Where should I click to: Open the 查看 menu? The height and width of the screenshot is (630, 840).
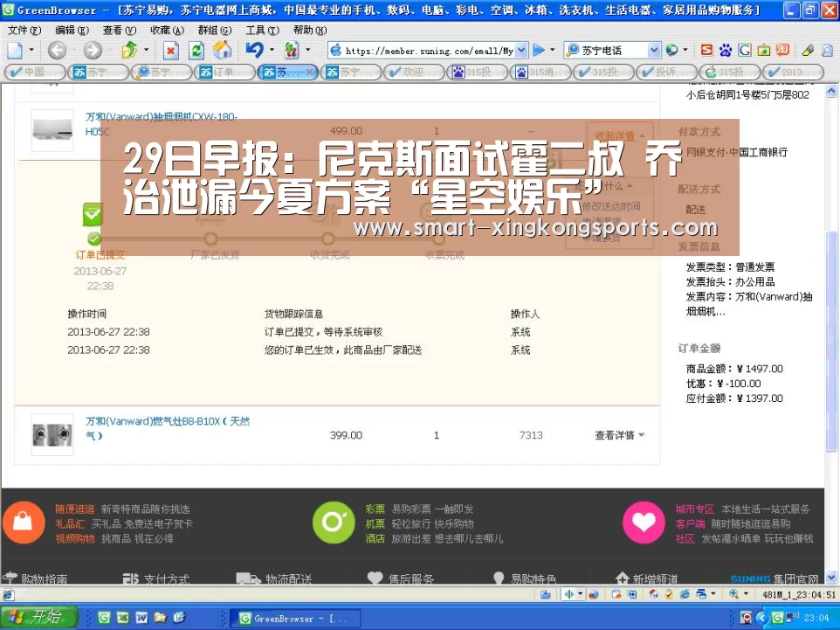(x=119, y=30)
